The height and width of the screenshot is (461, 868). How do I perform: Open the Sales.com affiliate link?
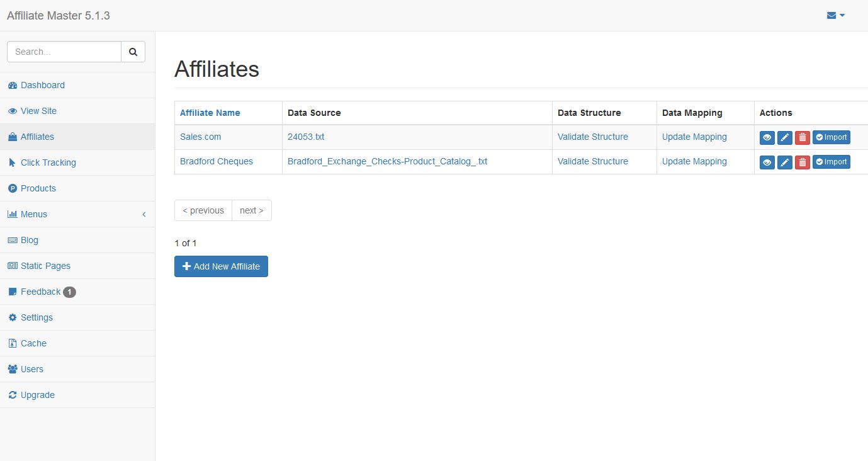coord(200,137)
